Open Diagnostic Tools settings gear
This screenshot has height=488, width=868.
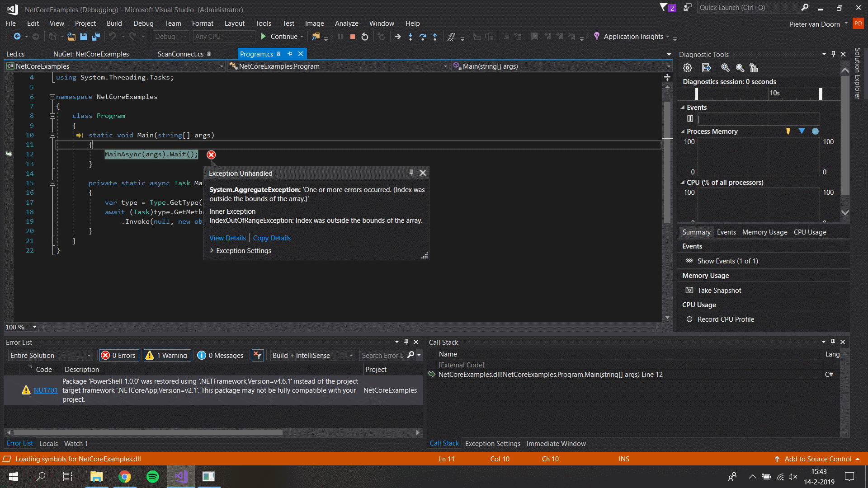click(x=687, y=68)
